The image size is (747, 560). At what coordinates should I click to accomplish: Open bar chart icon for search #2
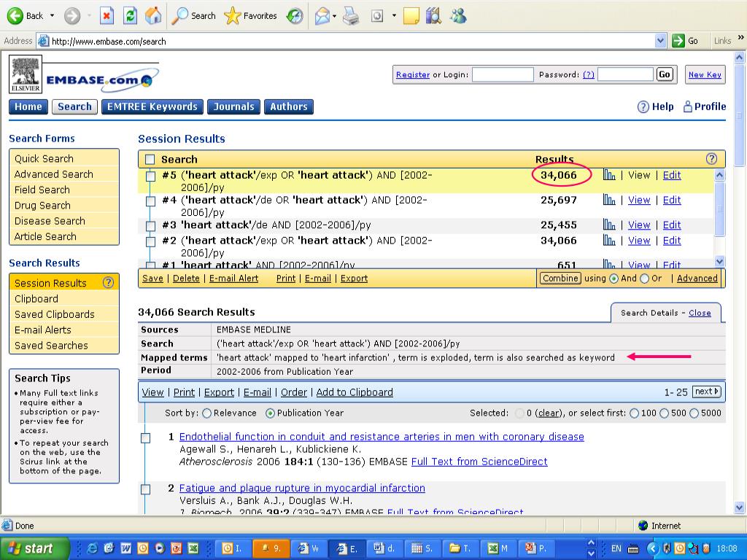(x=609, y=240)
